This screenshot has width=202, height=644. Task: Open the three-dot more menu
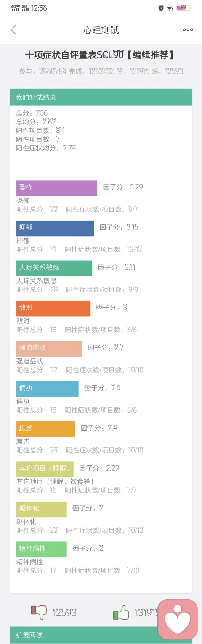click(188, 30)
